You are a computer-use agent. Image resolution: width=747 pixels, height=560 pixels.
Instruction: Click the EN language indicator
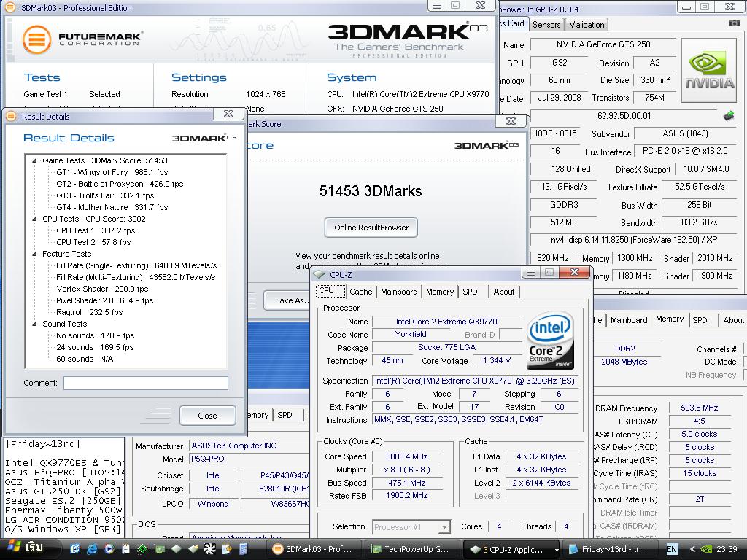click(672, 549)
